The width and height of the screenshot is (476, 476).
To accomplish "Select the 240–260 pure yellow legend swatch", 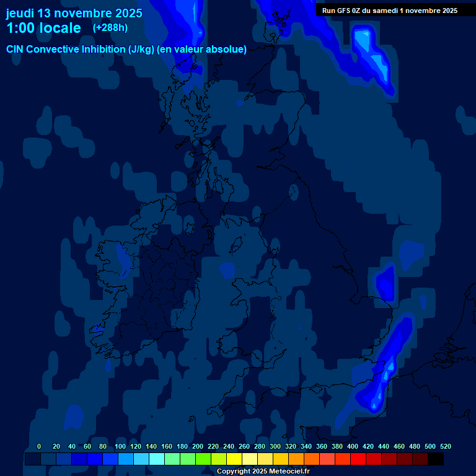I will 234,459.
